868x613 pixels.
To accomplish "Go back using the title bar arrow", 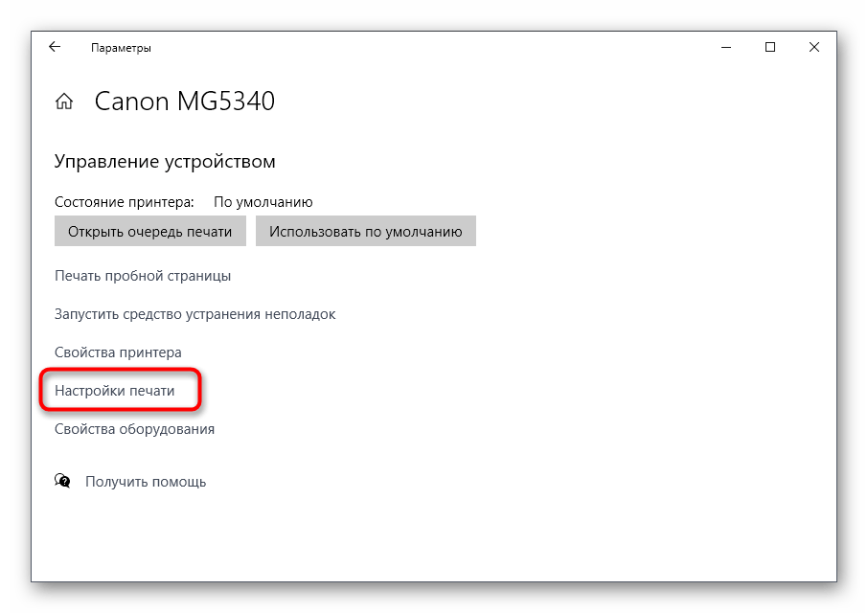I will pos(55,47).
